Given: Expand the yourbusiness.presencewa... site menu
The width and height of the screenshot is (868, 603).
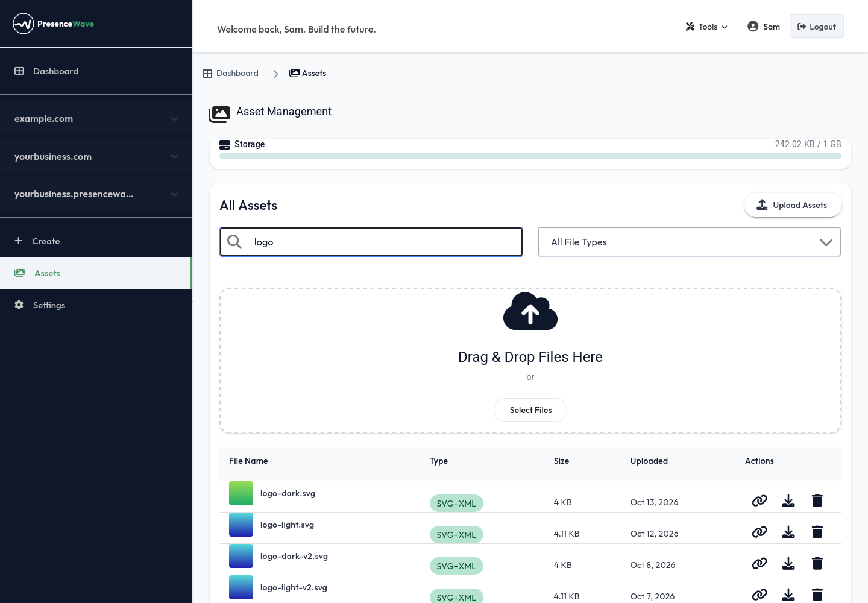Looking at the screenshot, I should [96, 194].
